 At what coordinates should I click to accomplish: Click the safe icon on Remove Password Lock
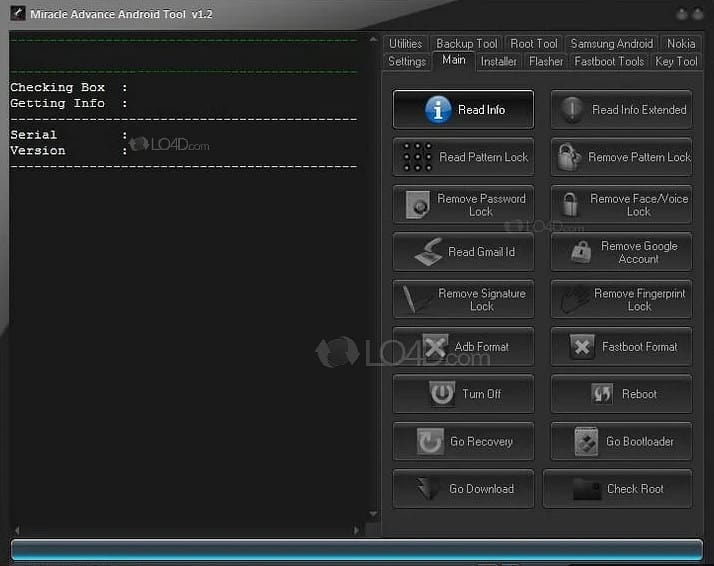pos(418,204)
